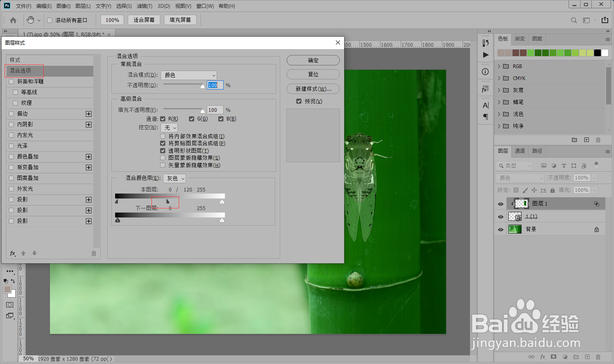
Task: Enable the 描边 checkbox
Action: coord(11,114)
